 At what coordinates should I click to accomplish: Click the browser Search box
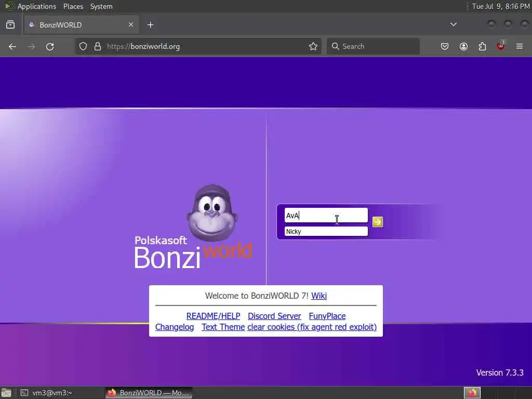pyautogui.click(x=373, y=46)
